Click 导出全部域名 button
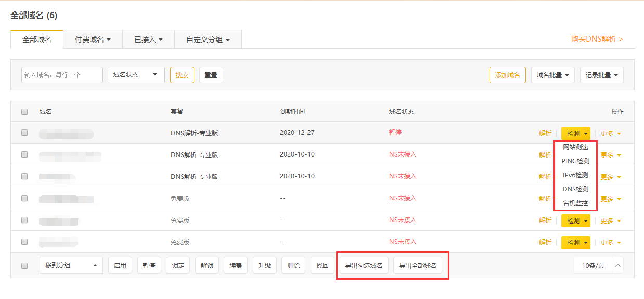Image resolution: width=644 pixels, height=299 pixels. (417, 265)
